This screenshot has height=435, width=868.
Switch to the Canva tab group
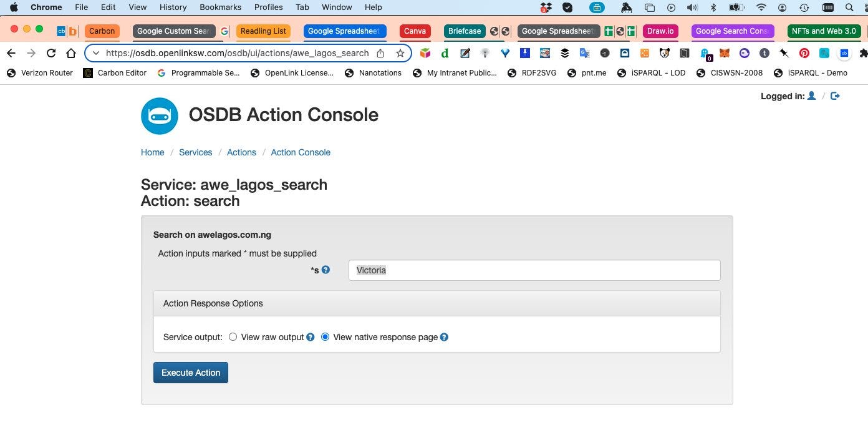415,31
